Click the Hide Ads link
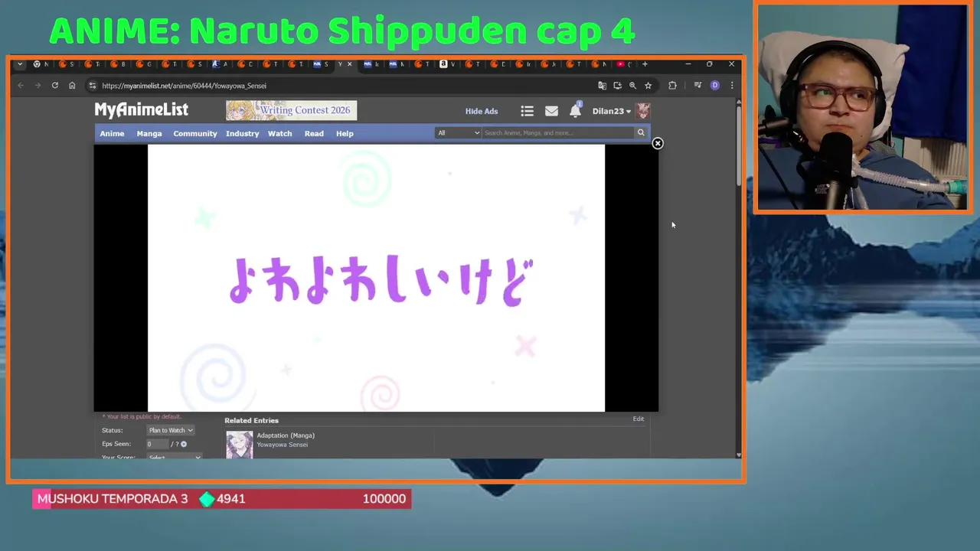The width and height of the screenshot is (980, 551). (x=482, y=111)
